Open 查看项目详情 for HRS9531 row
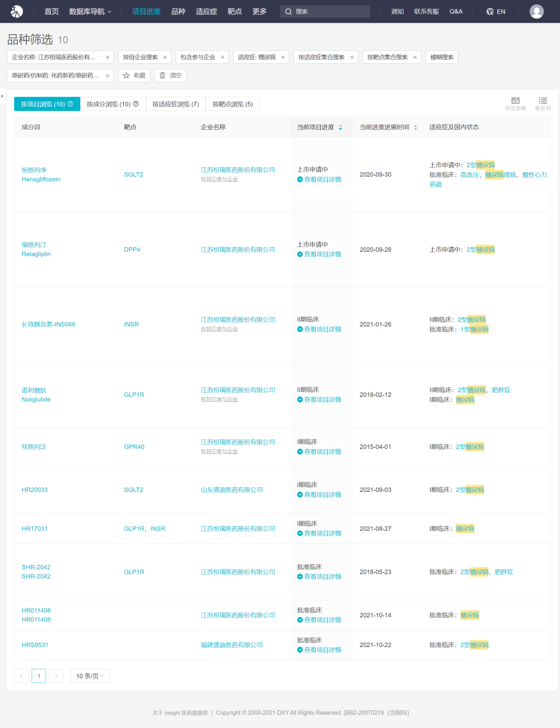 click(319, 650)
